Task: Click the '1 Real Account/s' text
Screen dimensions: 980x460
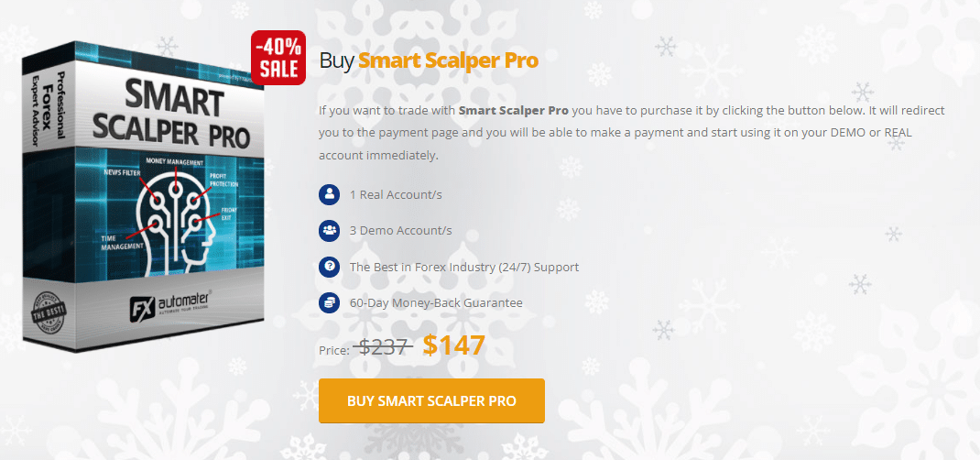Action: [x=396, y=194]
